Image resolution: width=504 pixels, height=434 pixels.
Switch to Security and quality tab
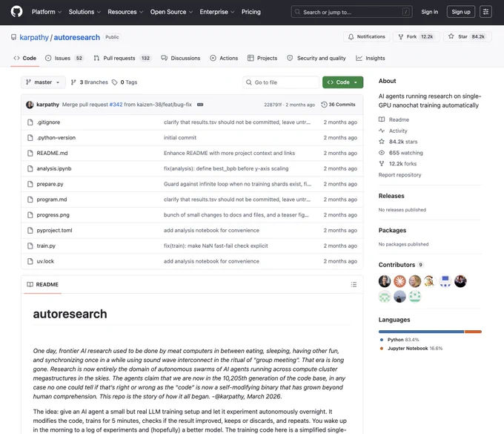point(316,58)
